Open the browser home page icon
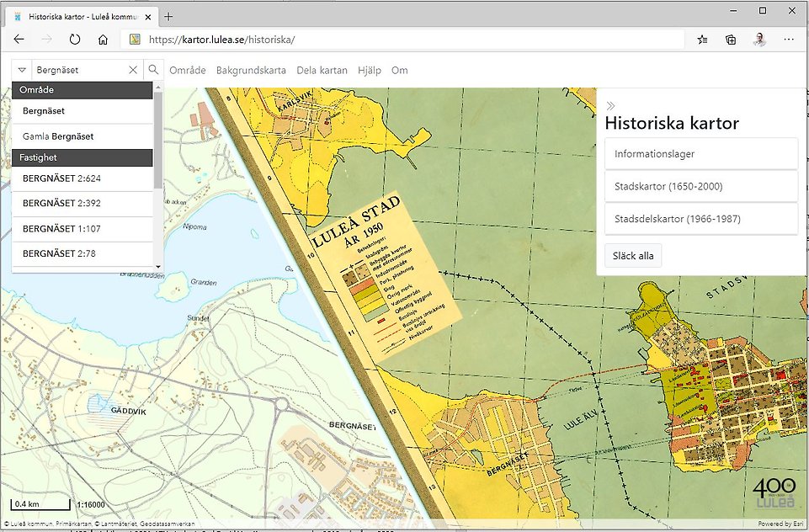This screenshot has width=809, height=532. [103, 39]
